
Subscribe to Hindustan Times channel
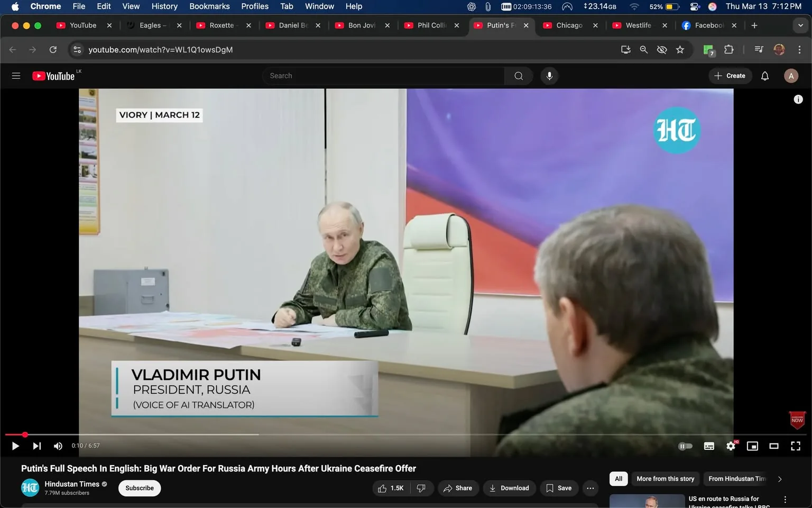click(x=139, y=488)
